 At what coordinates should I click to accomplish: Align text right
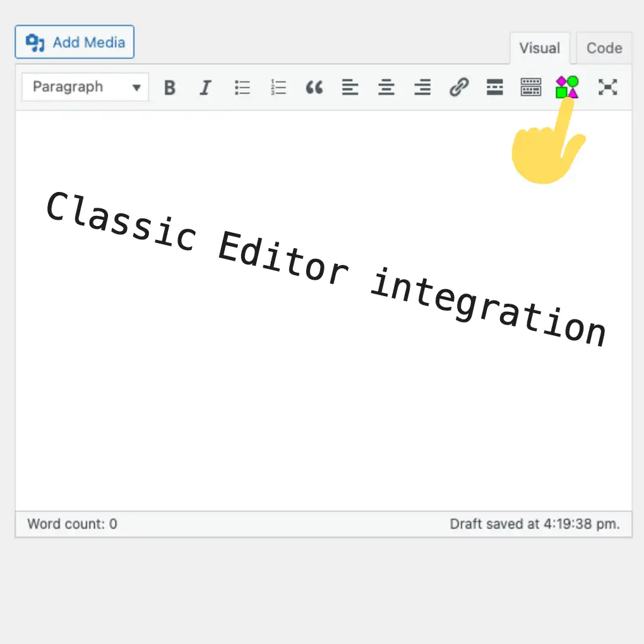422,87
